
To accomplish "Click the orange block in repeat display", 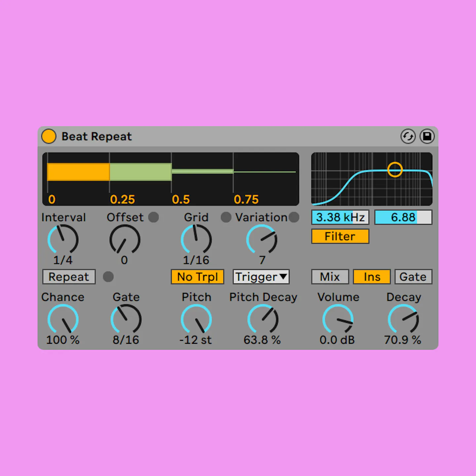I will click(78, 172).
